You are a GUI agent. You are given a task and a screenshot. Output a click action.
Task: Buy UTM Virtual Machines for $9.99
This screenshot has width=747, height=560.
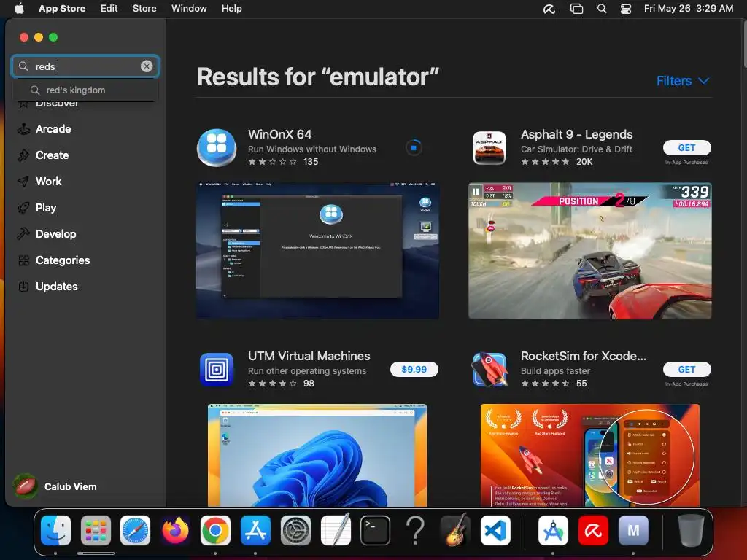414,370
